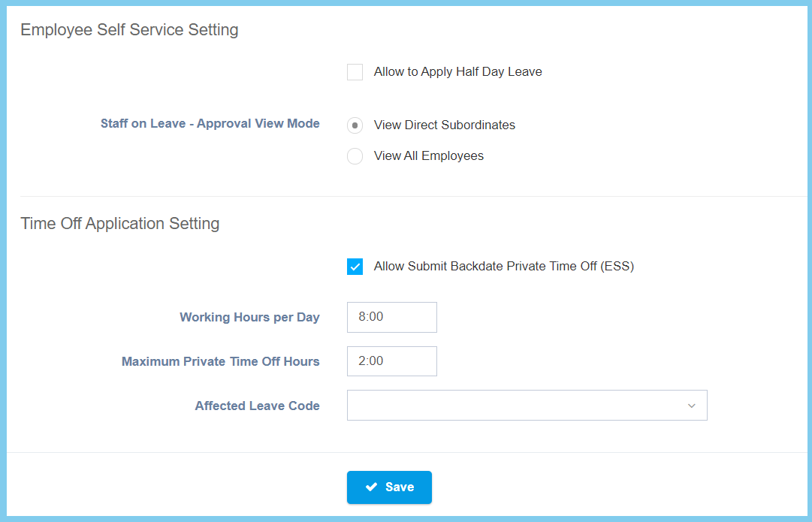Click the chevron arrow in Affected Leave Code
The width and height of the screenshot is (812, 522).
coord(691,406)
